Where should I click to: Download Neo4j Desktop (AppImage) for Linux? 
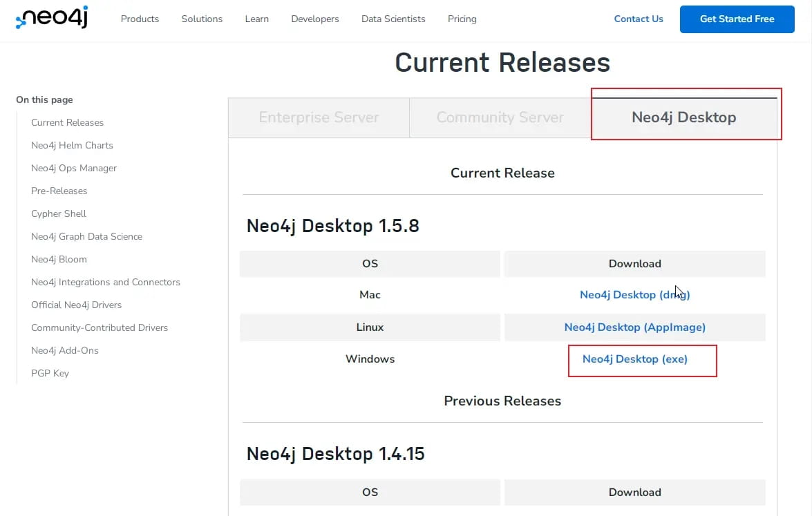coord(635,327)
